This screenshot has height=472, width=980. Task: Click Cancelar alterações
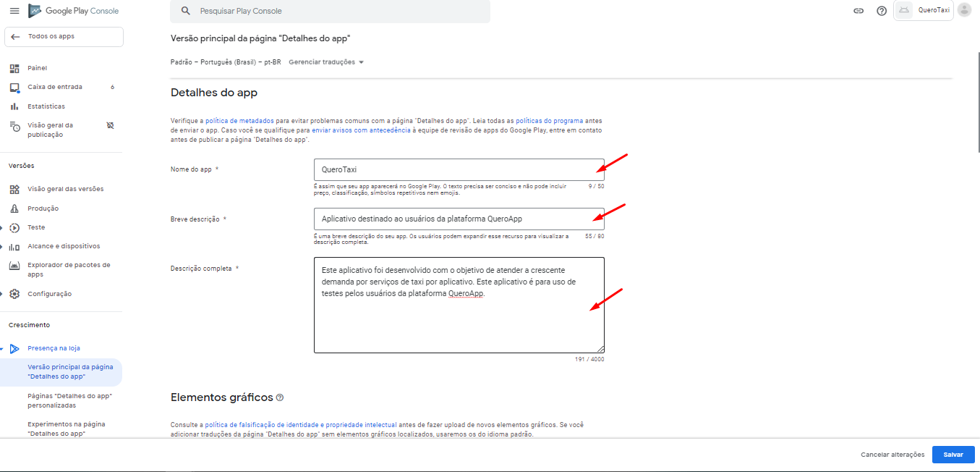coord(892,455)
